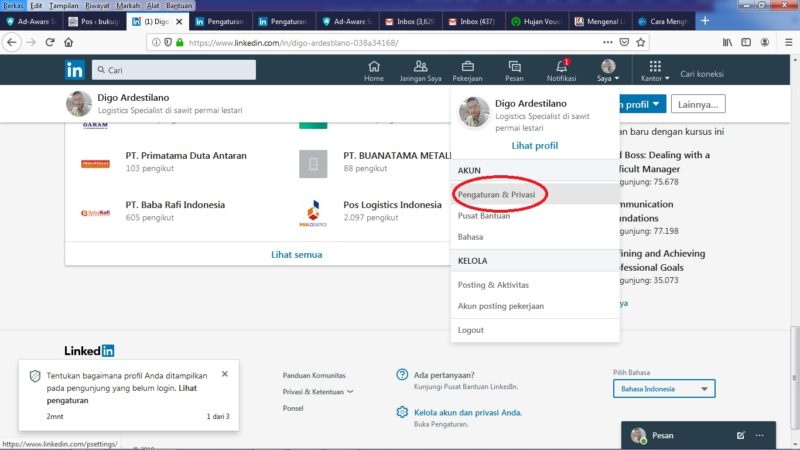Click Lihat pengaturan link in popup

121,394
